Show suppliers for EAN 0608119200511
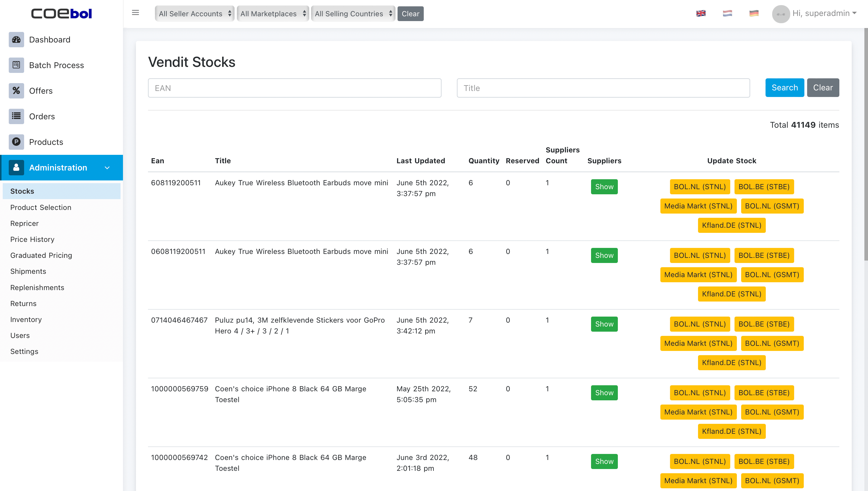The width and height of the screenshot is (868, 491). coord(604,256)
